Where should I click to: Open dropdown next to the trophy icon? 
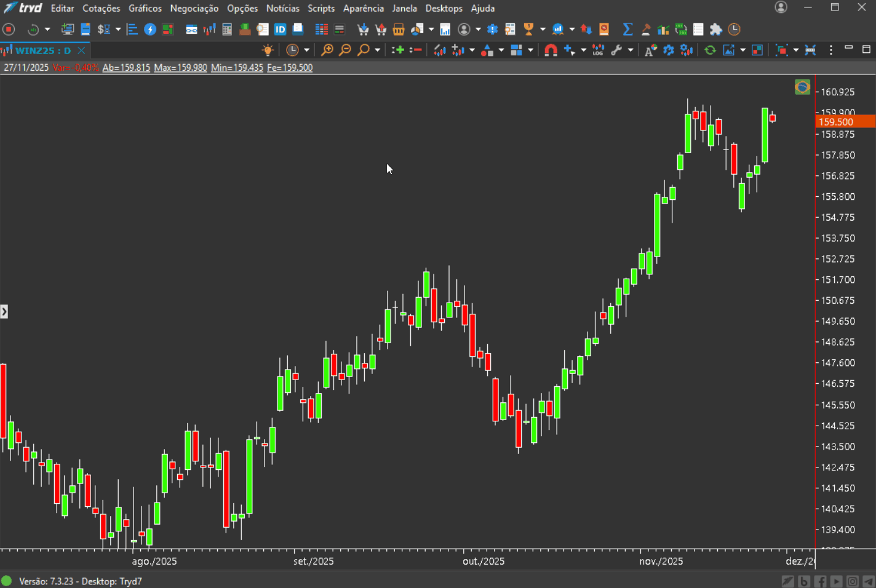click(543, 29)
